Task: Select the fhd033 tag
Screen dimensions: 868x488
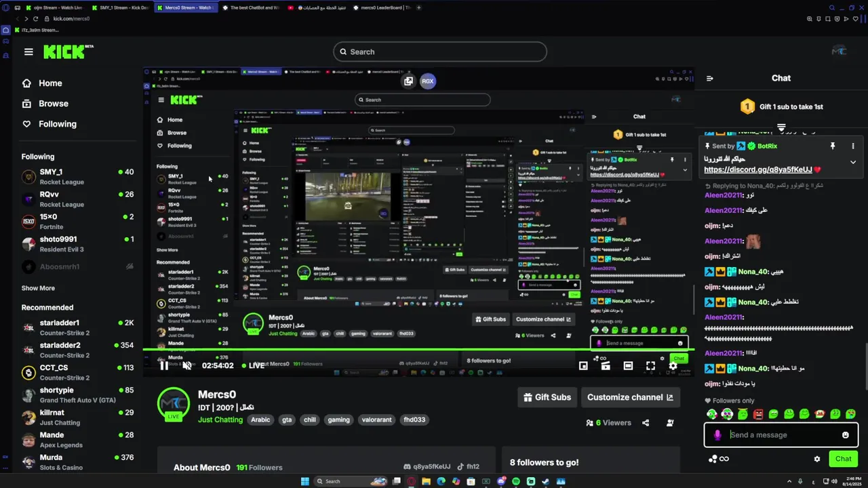Action: (414, 420)
